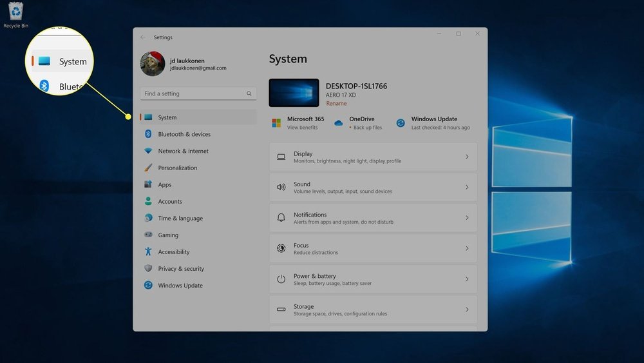Open Microsoft 365 View benefits

302,128
